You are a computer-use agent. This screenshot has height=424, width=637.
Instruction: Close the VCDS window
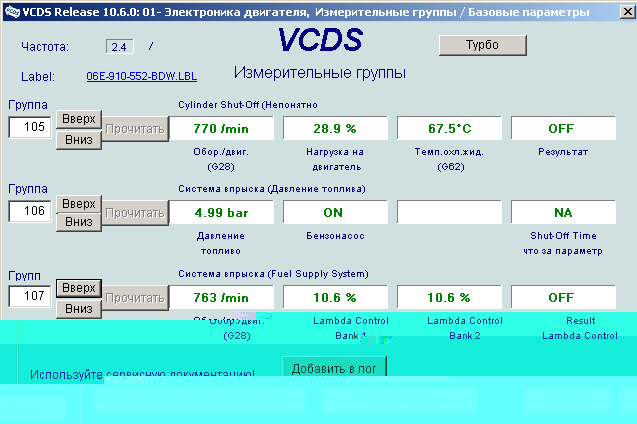coord(628,12)
